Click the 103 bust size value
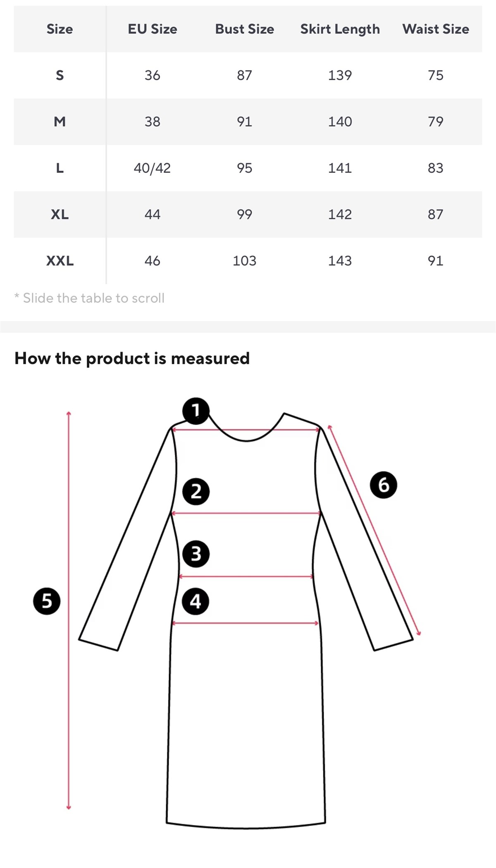The height and width of the screenshot is (868, 496). pyautogui.click(x=244, y=261)
